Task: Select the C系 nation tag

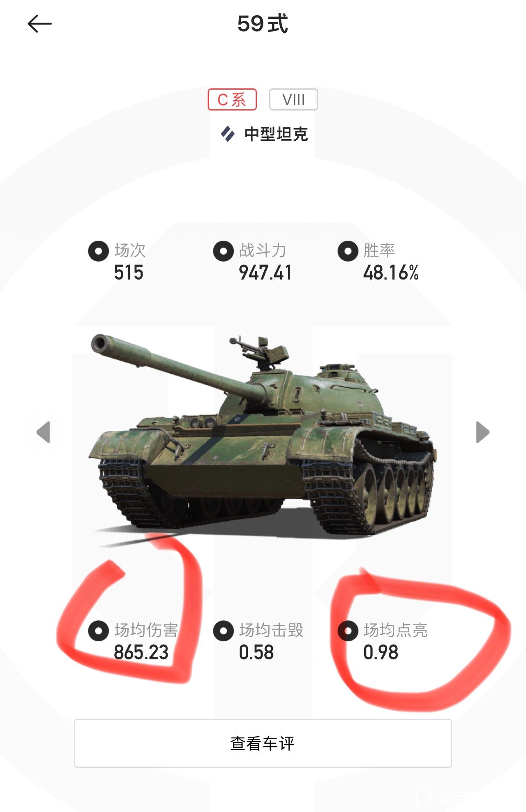Action: coord(232,99)
